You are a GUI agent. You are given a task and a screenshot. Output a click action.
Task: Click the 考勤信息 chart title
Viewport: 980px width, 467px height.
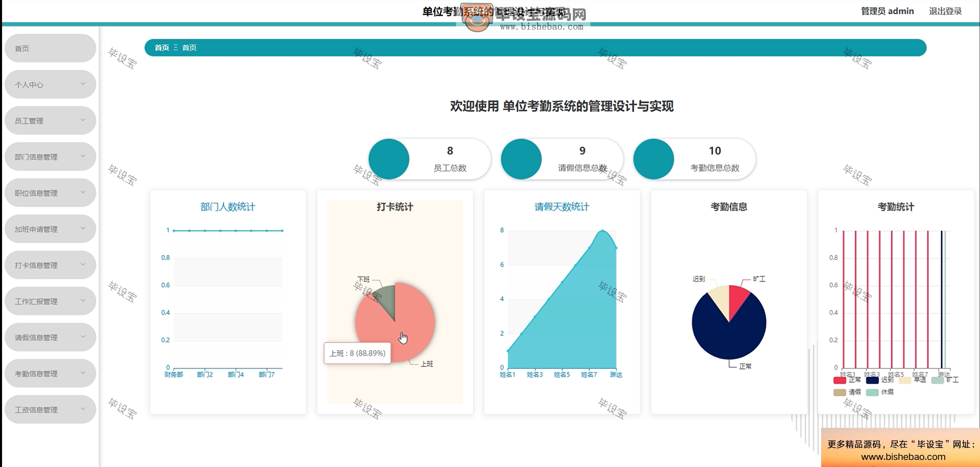[729, 207]
